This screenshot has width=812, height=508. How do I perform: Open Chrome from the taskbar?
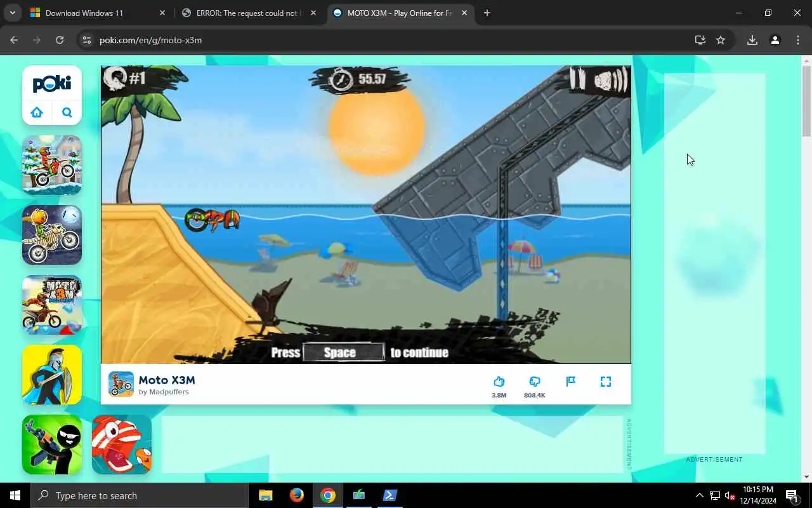pyautogui.click(x=328, y=495)
